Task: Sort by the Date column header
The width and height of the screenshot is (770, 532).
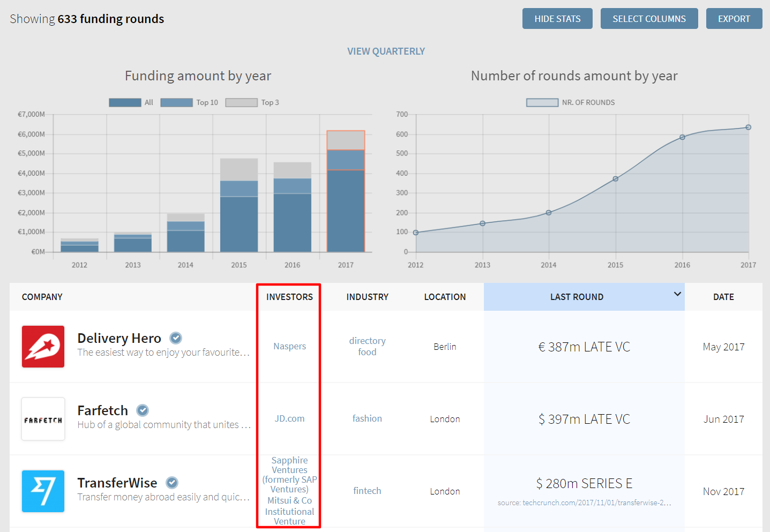Action: (x=723, y=297)
